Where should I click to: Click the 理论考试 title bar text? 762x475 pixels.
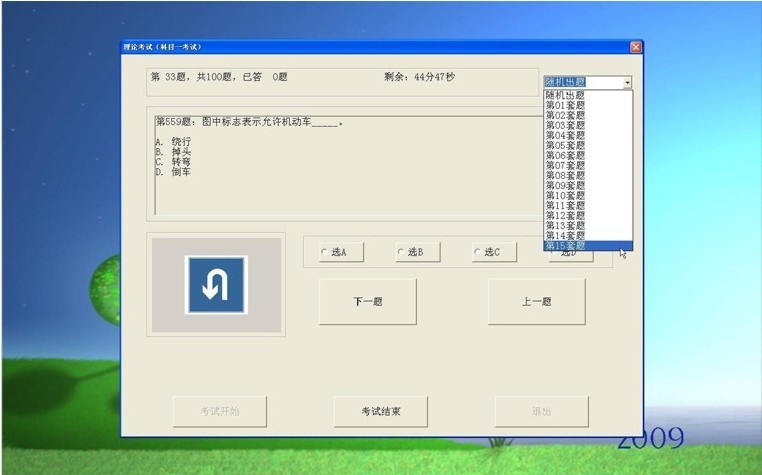[x=162, y=47]
